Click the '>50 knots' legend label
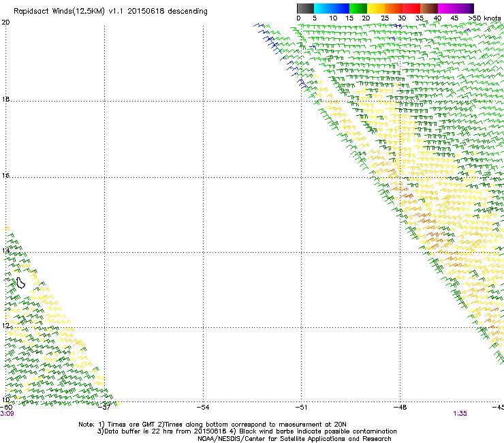This screenshot has width=504, height=443. pyautogui.click(x=484, y=18)
